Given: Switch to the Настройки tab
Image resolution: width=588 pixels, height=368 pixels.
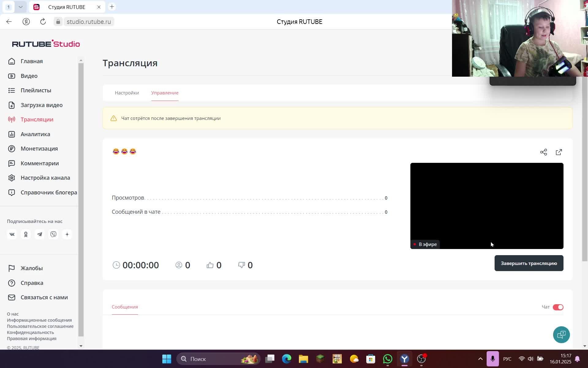Looking at the screenshot, I should pyautogui.click(x=127, y=93).
